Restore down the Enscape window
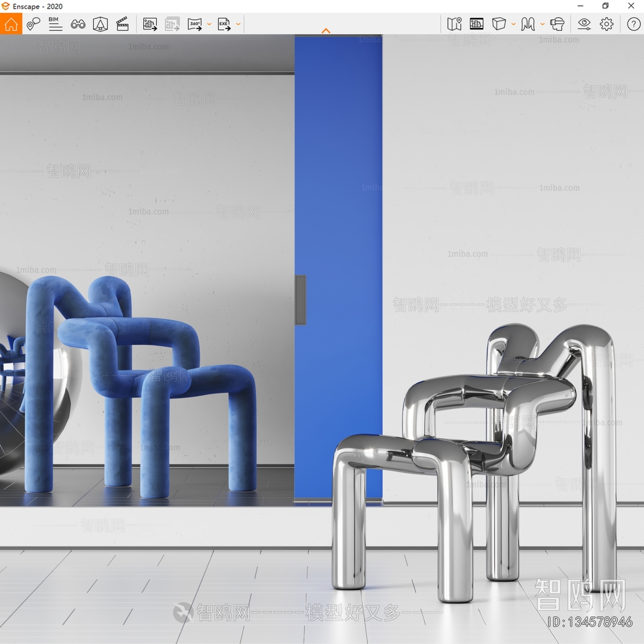The height and width of the screenshot is (644, 644). 605,6
